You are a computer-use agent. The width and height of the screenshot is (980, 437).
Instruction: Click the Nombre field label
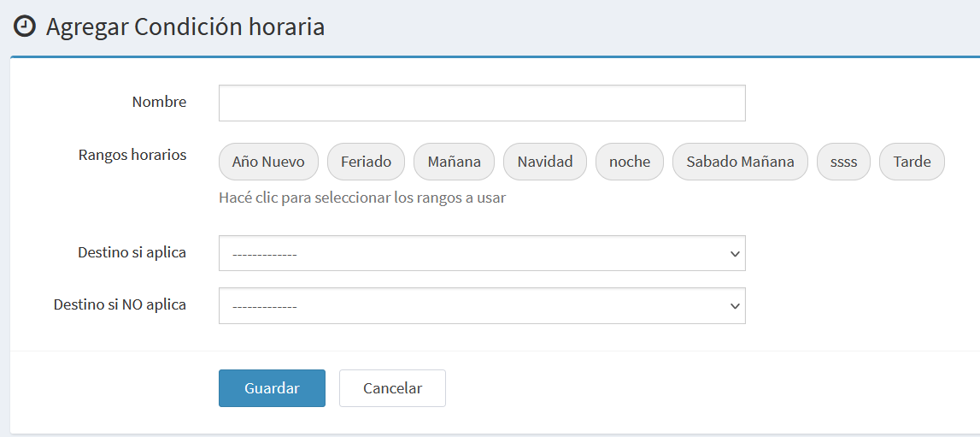click(x=160, y=102)
